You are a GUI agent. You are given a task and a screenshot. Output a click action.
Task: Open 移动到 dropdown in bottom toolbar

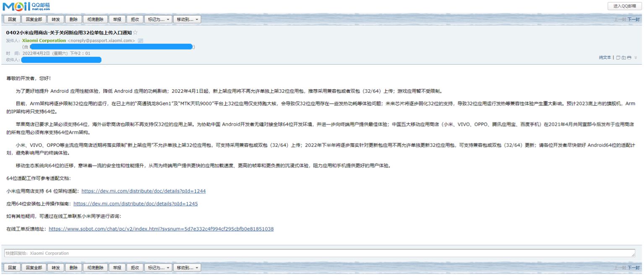click(187, 267)
